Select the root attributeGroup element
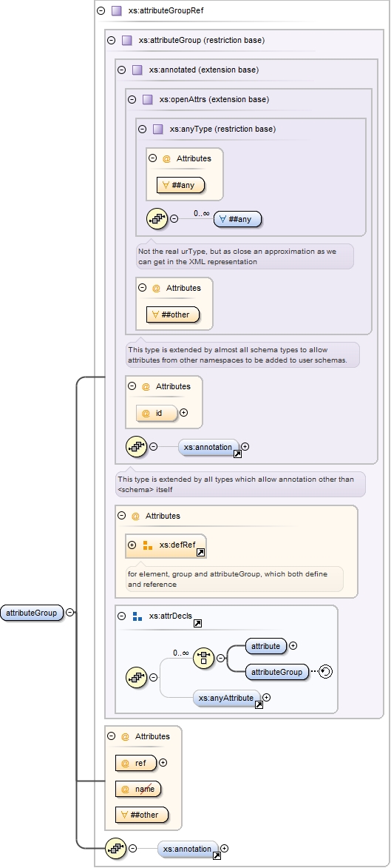 [32, 613]
